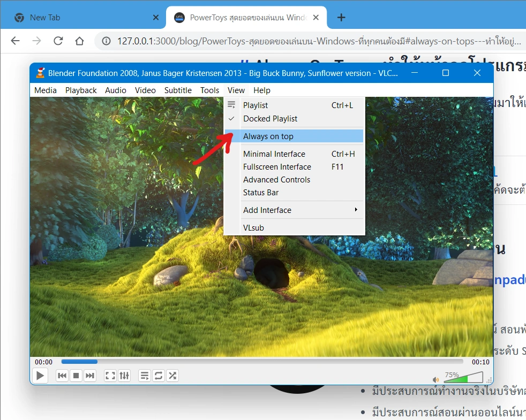This screenshot has height=420, width=526.
Task: Uncheck Docked Playlist option
Action: 294,119
